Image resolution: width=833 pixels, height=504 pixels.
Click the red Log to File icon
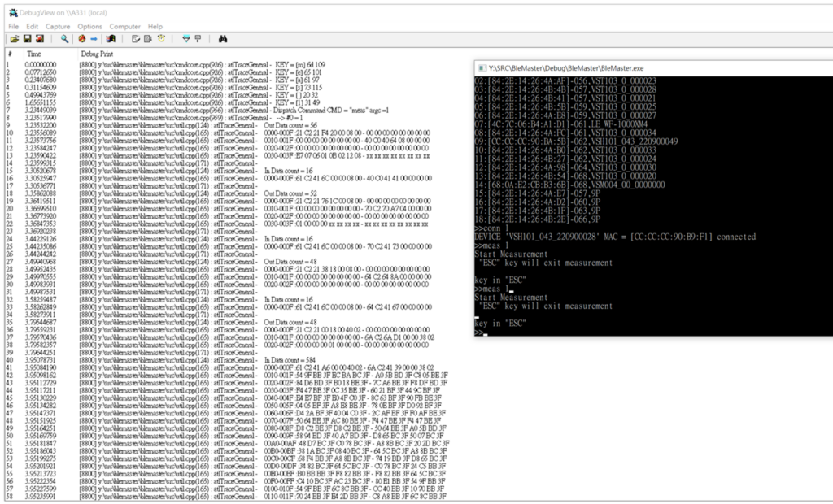[x=40, y=39]
